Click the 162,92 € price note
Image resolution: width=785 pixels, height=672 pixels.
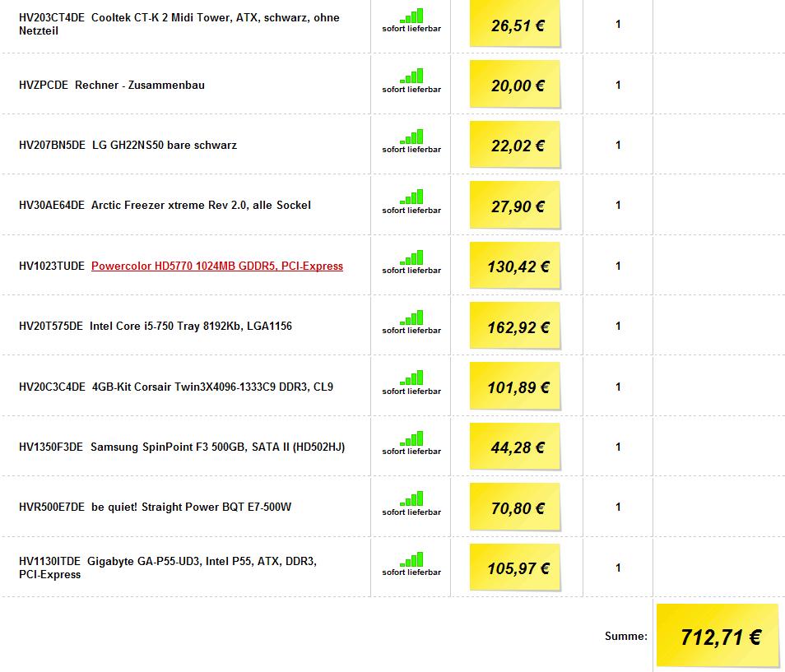click(x=515, y=326)
